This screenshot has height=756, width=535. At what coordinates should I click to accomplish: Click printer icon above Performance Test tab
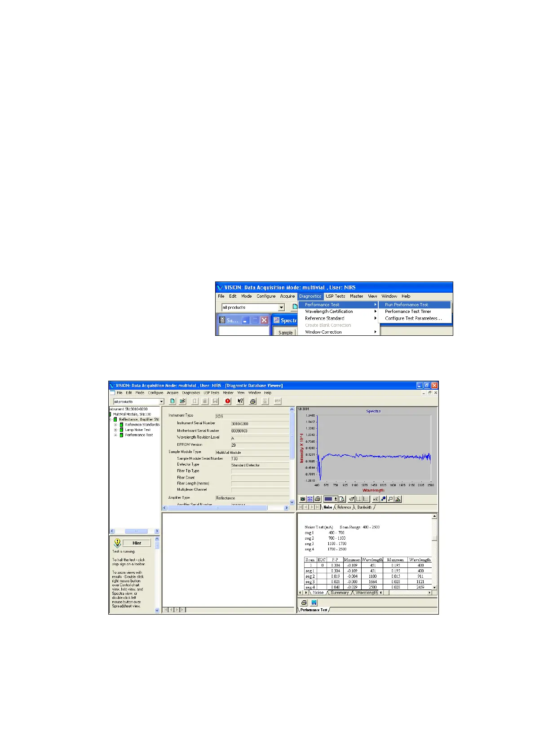tap(304, 602)
